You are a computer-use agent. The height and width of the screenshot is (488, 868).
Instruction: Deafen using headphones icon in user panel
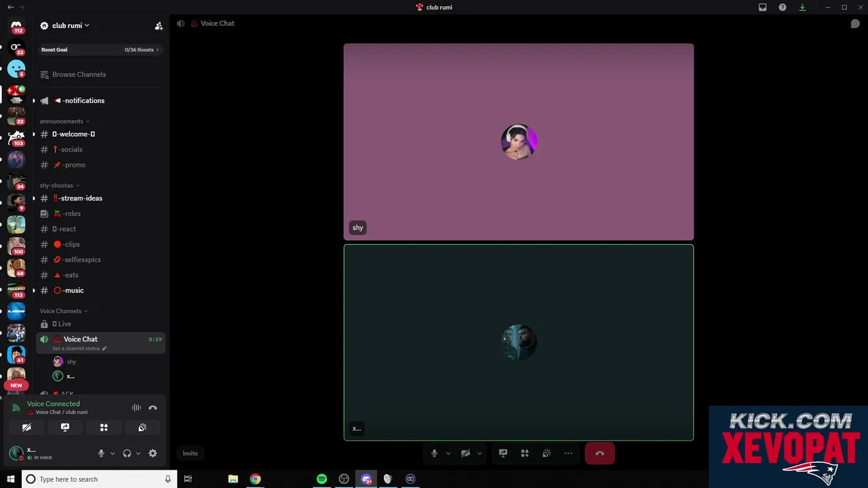point(127,453)
